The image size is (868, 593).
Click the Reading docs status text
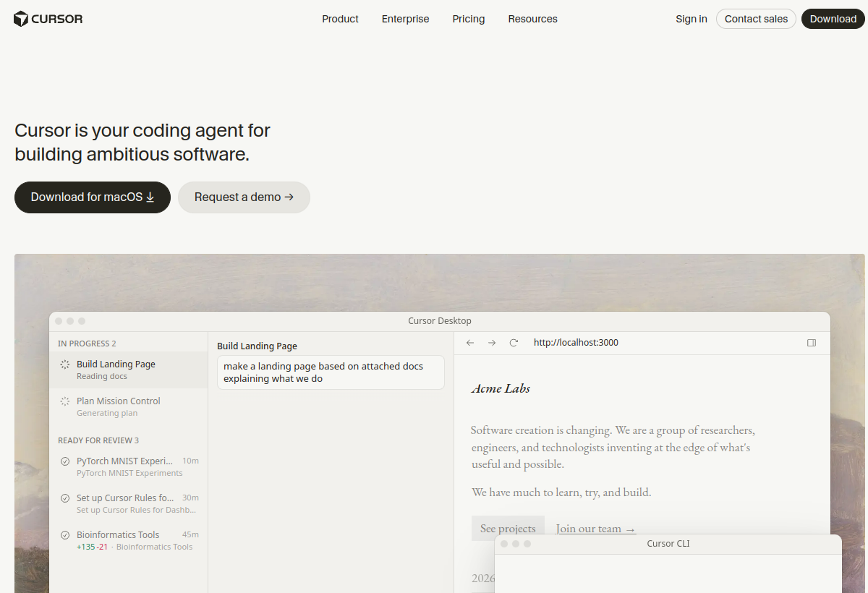(102, 376)
